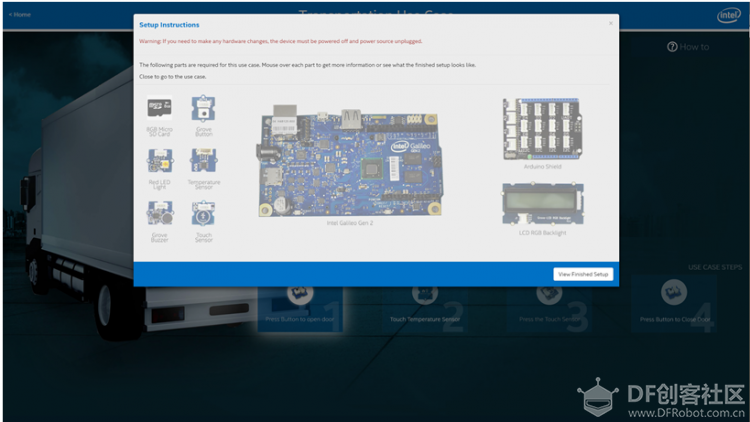Screen dimensions: 750x422
Task: Click the Intel Galileo Gen 2 board image
Action: click(349, 160)
